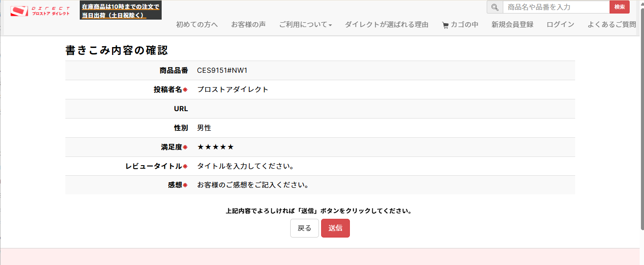Click the 感想 text お客様のご感想をご記入ください。

tap(253, 185)
